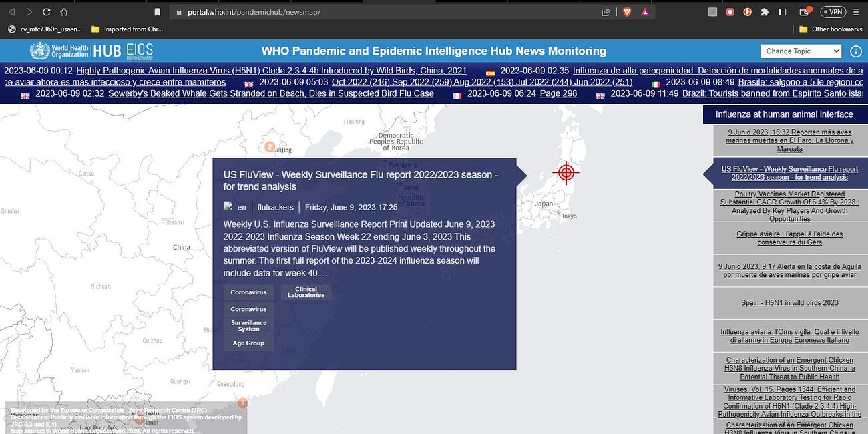Open 'Influenza aviaria: l'Oms vigila' article
Image resolution: width=868 pixels, height=434 pixels.
tap(791, 336)
